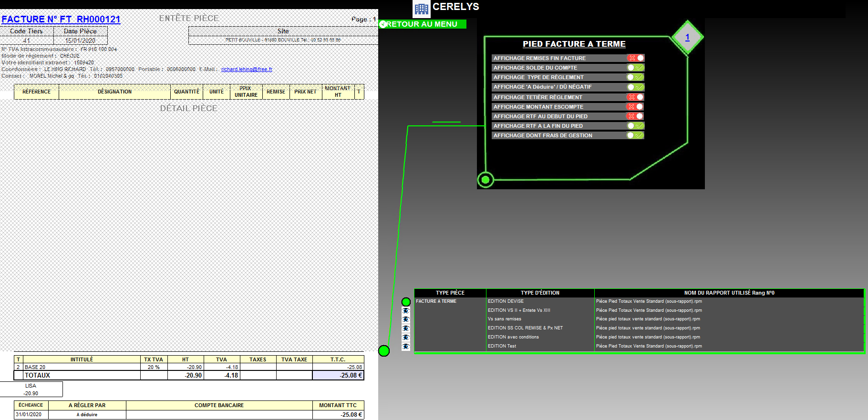Click eye icon beside Vs sans remises
This screenshot has width=868, height=420.
406,319
